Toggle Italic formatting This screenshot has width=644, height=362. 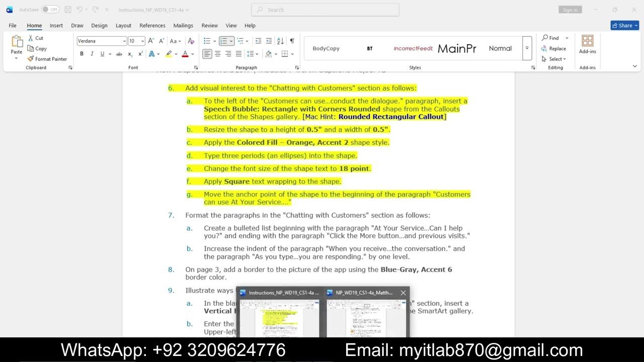pyautogui.click(x=92, y=54)
